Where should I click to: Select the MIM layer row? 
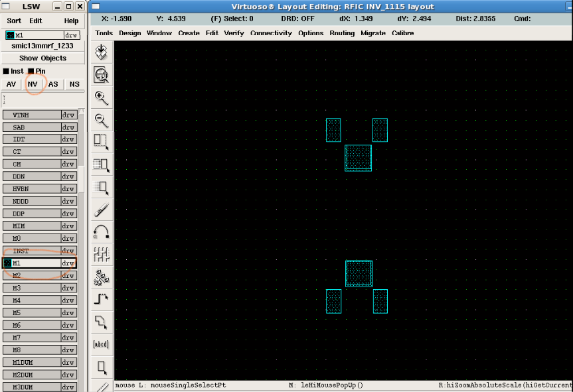point(40,226)
